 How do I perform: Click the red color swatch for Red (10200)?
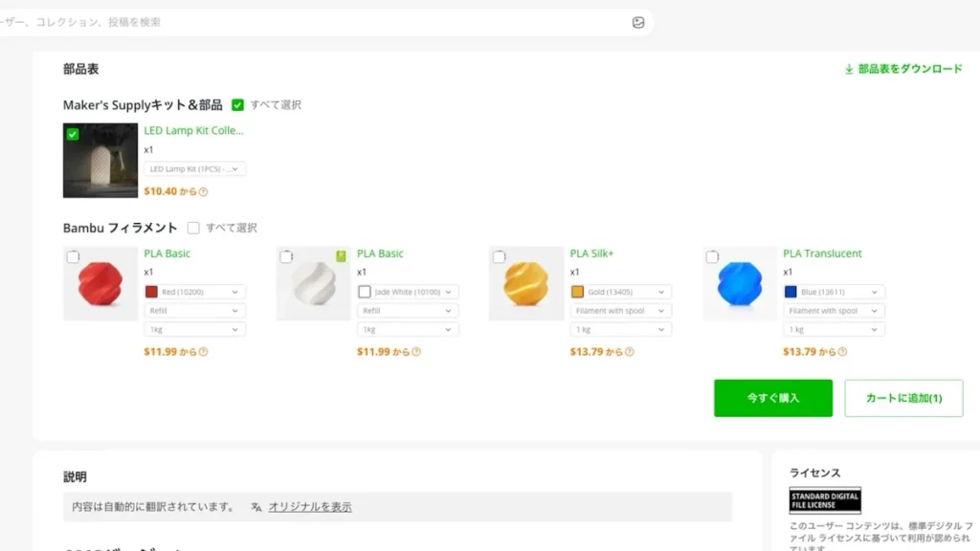151,292
